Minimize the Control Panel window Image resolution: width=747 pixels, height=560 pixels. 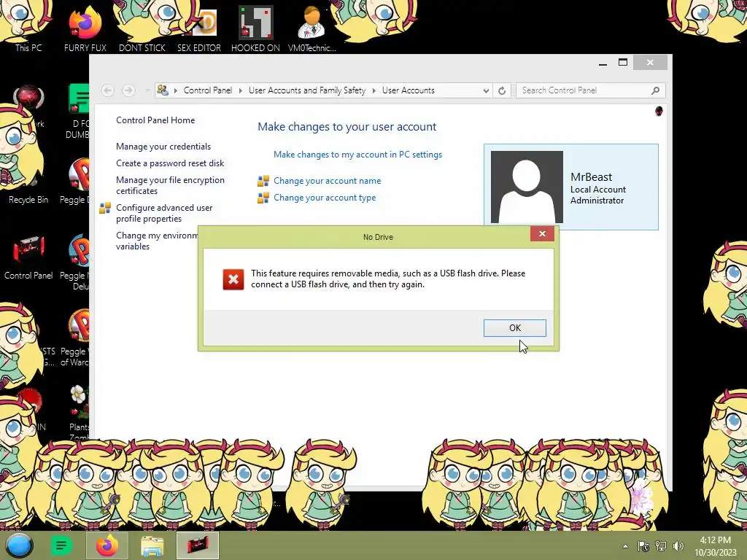tap(603, 63)
